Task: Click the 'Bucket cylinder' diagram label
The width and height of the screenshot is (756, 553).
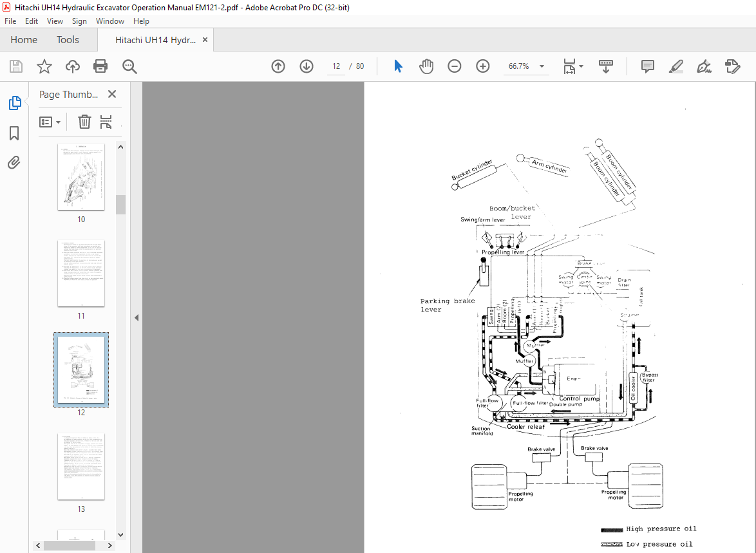Action: point(472,170)
